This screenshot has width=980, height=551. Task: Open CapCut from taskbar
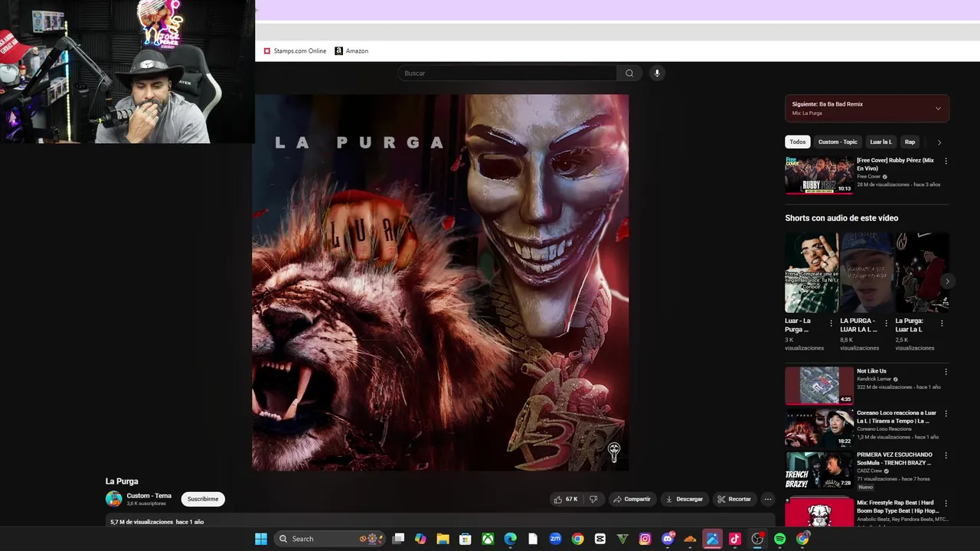[x=600, y=539]
